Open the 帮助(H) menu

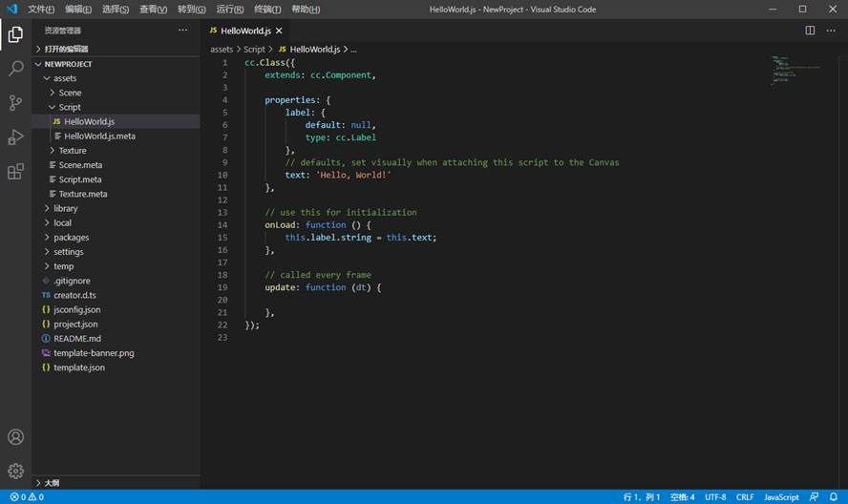tap(306, 10)
